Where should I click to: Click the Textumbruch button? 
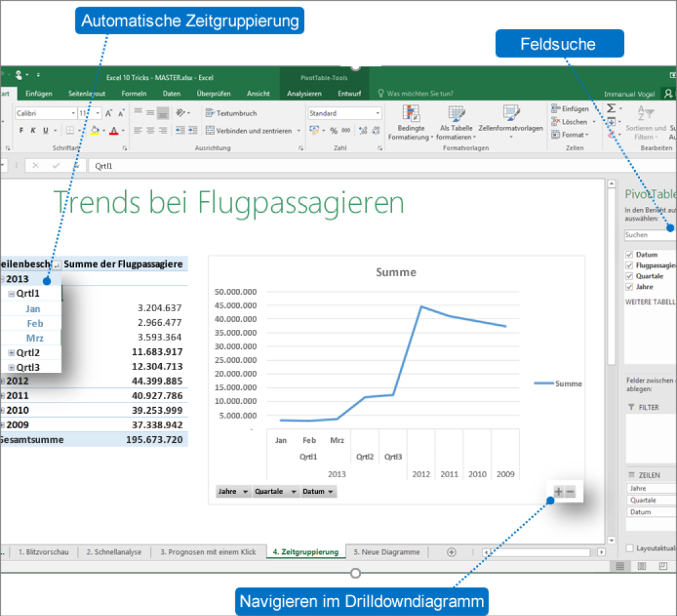(231, 113)
